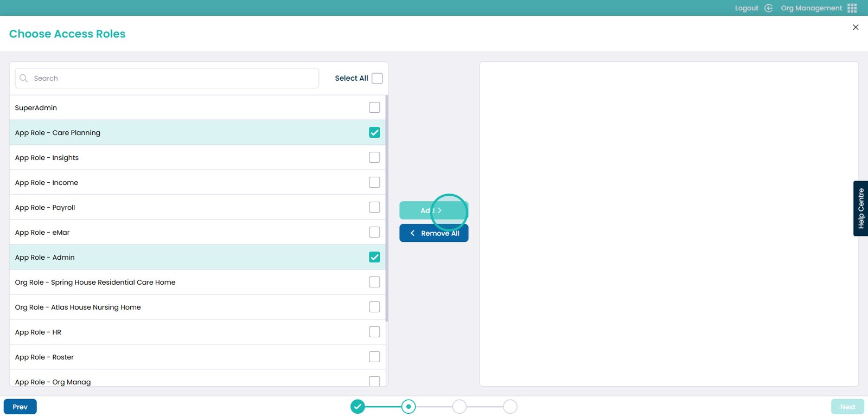868x417 pixels.
Task: Check the SuperAdmin role checkbox
Action: 374,107
